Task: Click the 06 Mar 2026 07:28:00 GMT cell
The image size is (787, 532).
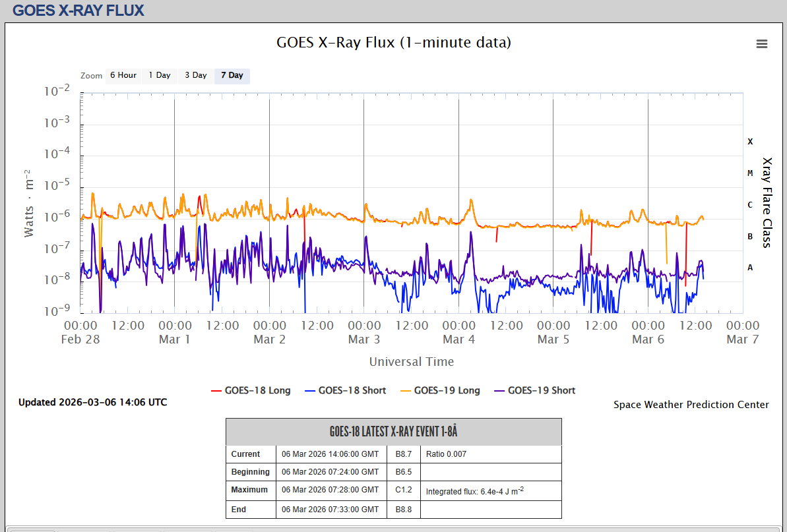Action: 331,490
